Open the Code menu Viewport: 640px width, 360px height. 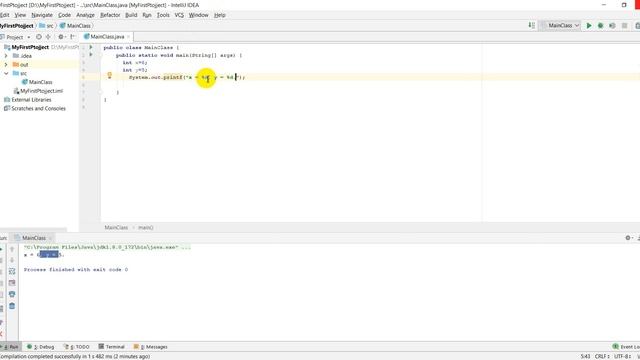(x=64, y=15)
